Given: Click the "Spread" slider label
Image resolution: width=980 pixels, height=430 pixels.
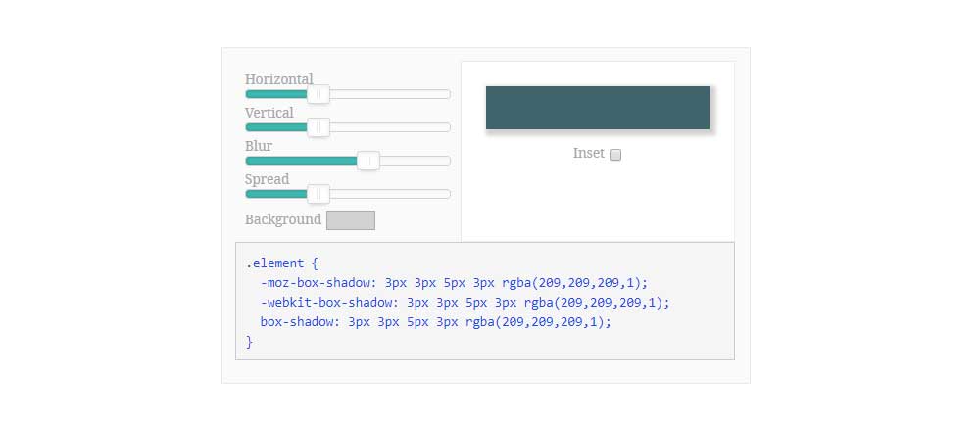Looking at the screenshot, I should 267,179.
